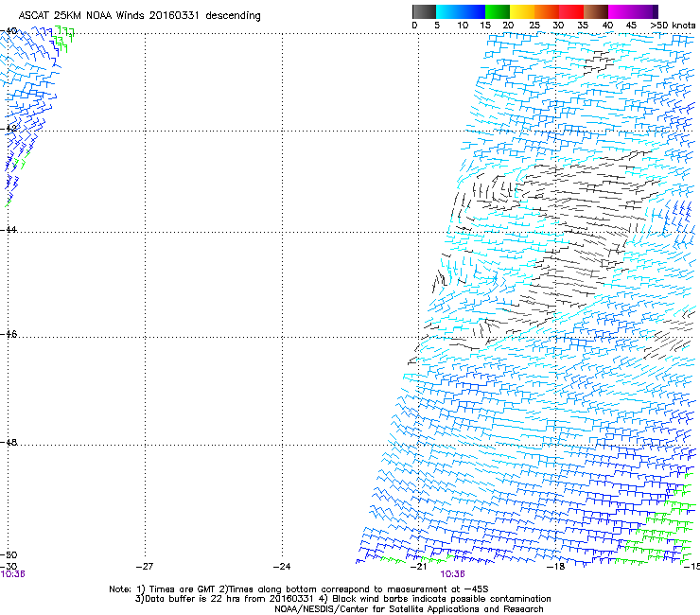Screen dimensions: 700x615
Task: Click the title text 'ASCAT 25KM NOAA Winds 20160331 descending'
Action: (139, 16)
